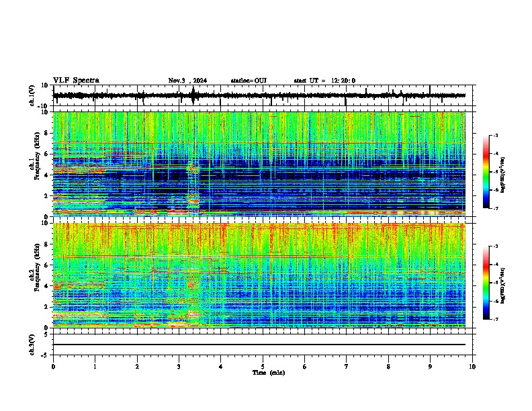Click the ch.2 spectrogram colorbar
The width and height of the screenshot is (532, 411).
tap(486, 283)
